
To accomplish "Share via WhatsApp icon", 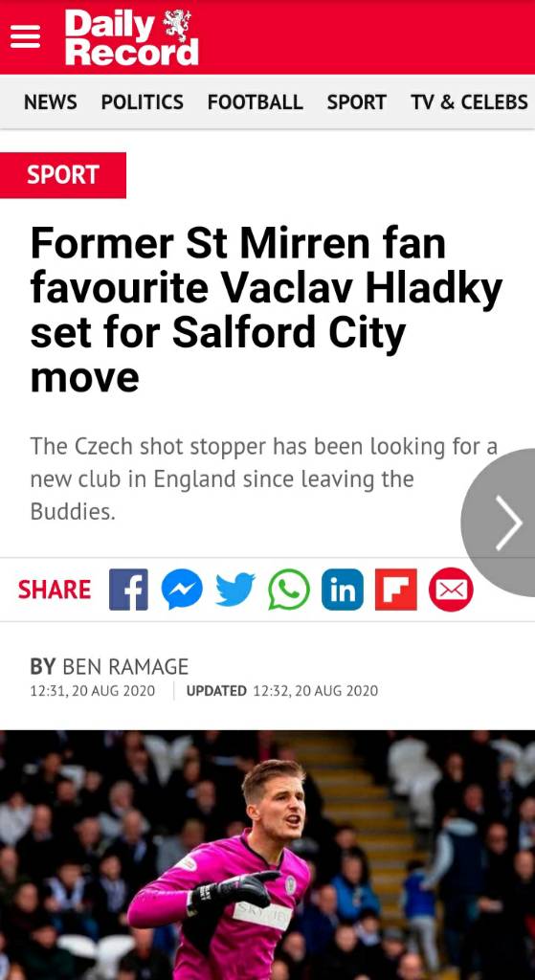I will (289, 590).
